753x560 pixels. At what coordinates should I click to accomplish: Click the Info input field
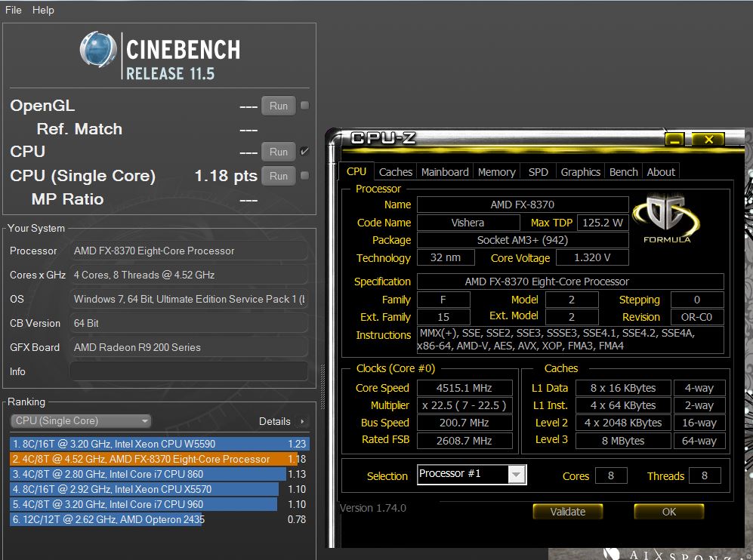(189, 371)
